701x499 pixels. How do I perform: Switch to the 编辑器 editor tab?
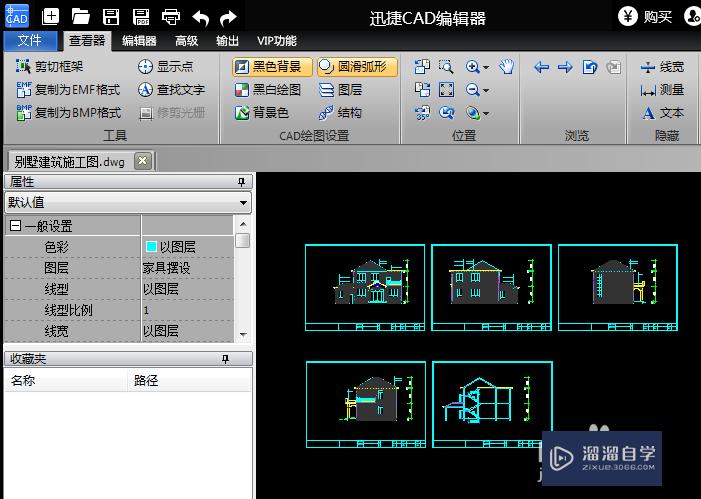139,41
